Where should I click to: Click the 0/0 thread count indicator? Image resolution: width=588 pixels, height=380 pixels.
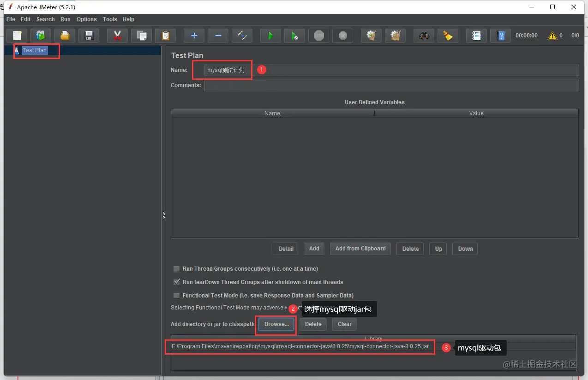coord(575,36)
